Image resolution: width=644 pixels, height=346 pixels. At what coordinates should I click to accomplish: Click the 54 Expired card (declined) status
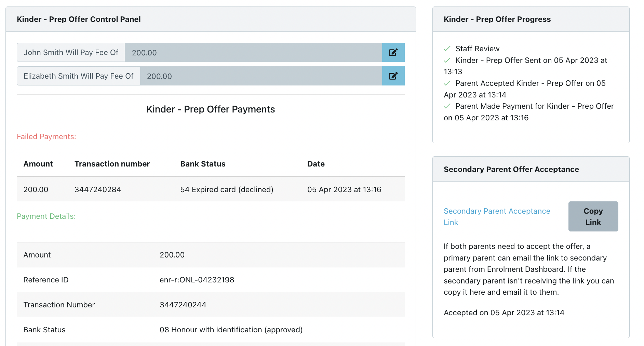[x=227, y=189]
